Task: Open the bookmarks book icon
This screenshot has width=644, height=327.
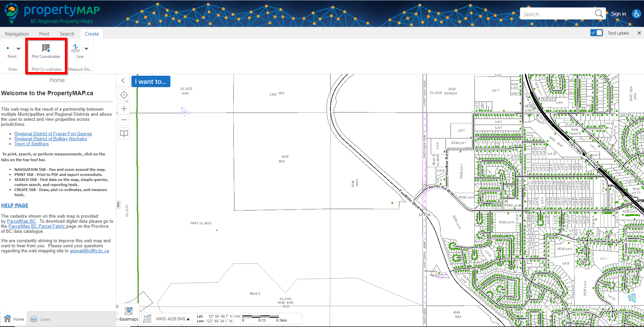Action: click(x=124, y=134)
